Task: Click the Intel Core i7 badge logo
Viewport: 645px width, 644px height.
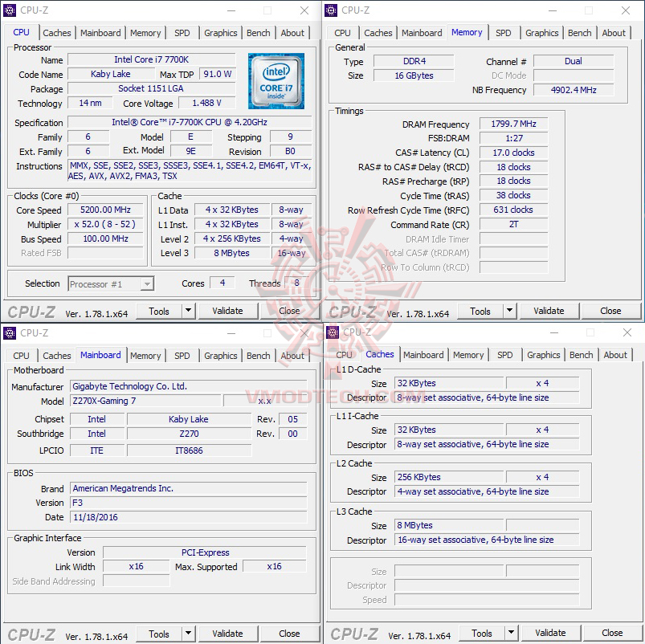Action: pyautogui.click(x=276, y=81)
